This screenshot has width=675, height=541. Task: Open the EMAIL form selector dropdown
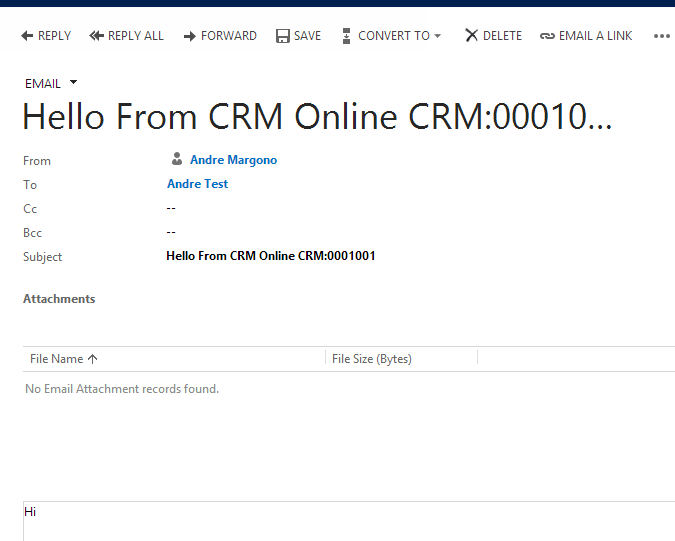click(73, 83)
